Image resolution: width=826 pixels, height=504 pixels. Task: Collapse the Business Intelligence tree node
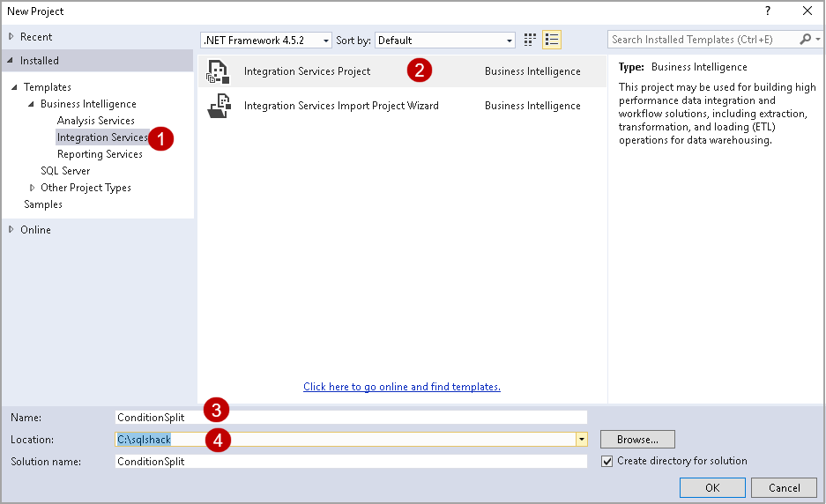pyautogui.click(x=33, y=104)
